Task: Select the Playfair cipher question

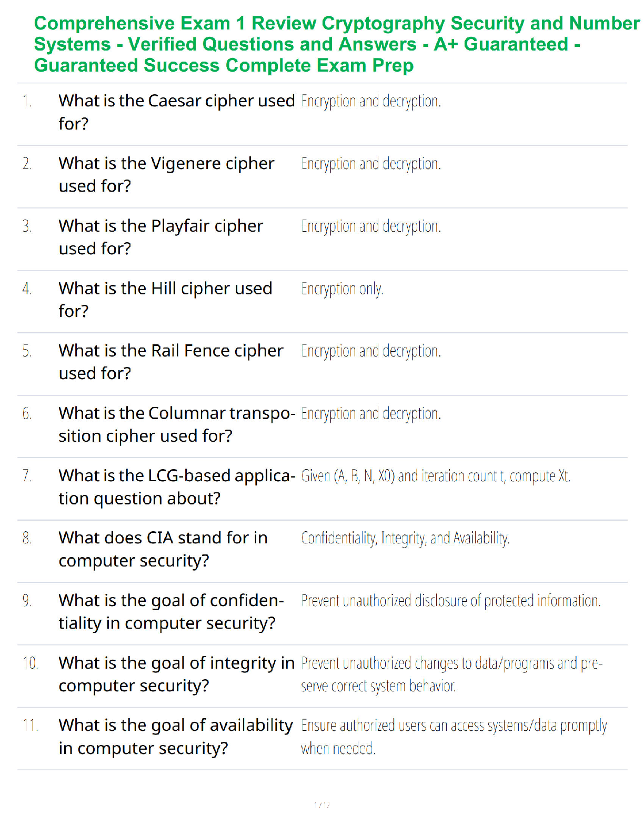Action: coord(160,237)
